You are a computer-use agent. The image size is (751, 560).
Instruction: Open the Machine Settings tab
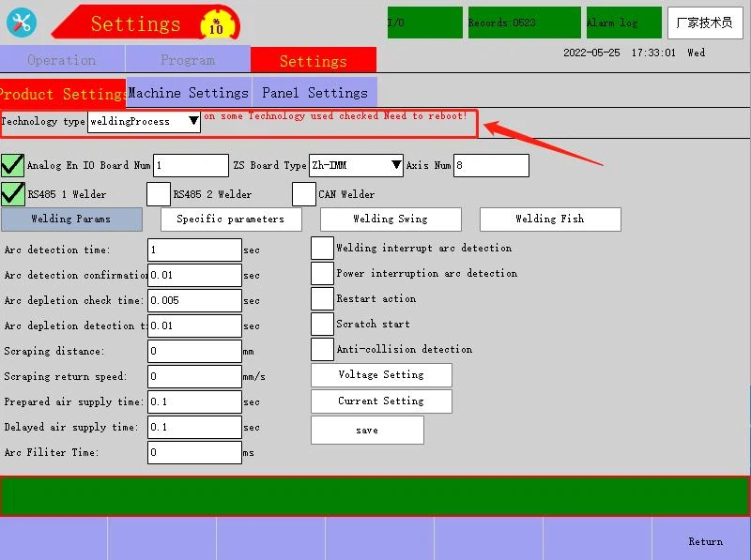(188, 93)
